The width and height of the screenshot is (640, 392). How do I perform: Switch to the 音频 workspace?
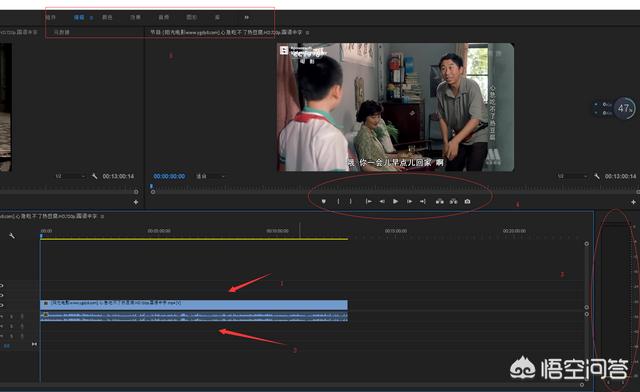point(164,17)
